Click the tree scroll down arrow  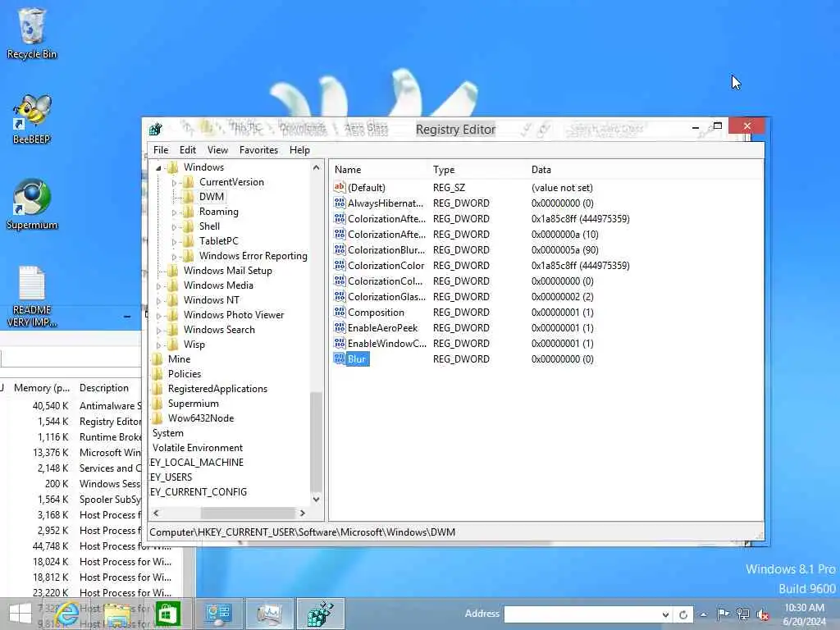[316, 500]
